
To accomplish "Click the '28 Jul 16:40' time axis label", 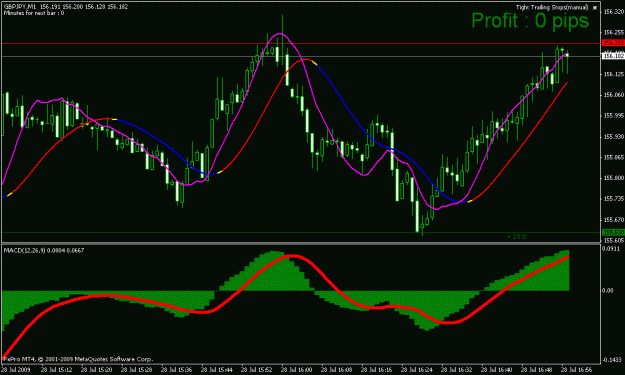I will click(x=496, y=369).
